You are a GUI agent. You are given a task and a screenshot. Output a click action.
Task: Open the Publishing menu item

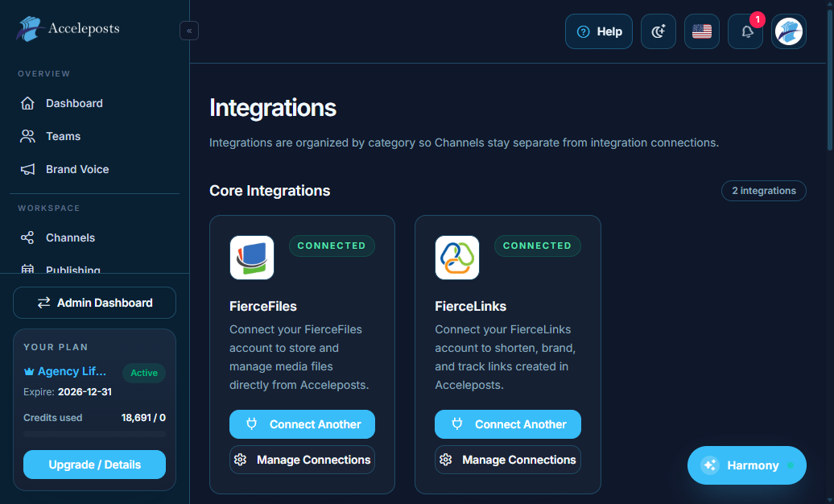click(94, 268)
